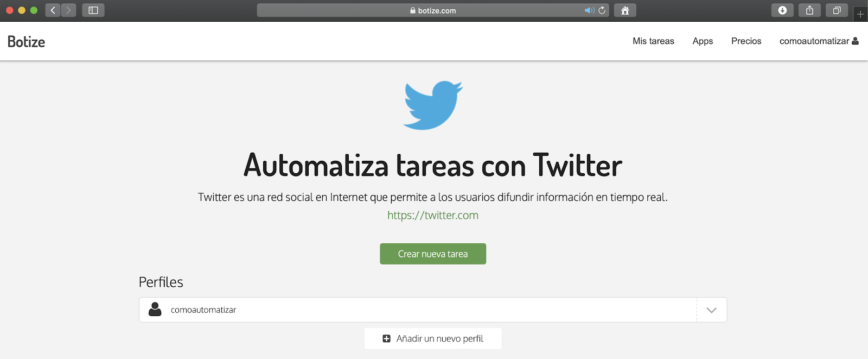
Task: Open the Share button in toolbar
Action: click(x=809, y=10)
